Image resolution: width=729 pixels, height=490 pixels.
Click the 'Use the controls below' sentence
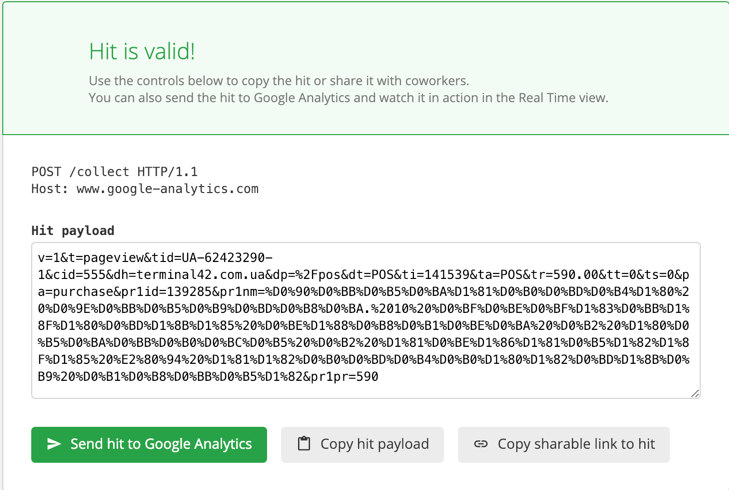[x=279, y=81]
